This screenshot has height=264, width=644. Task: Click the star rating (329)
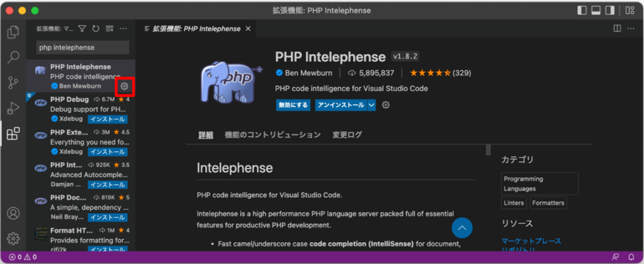(440, 73)
